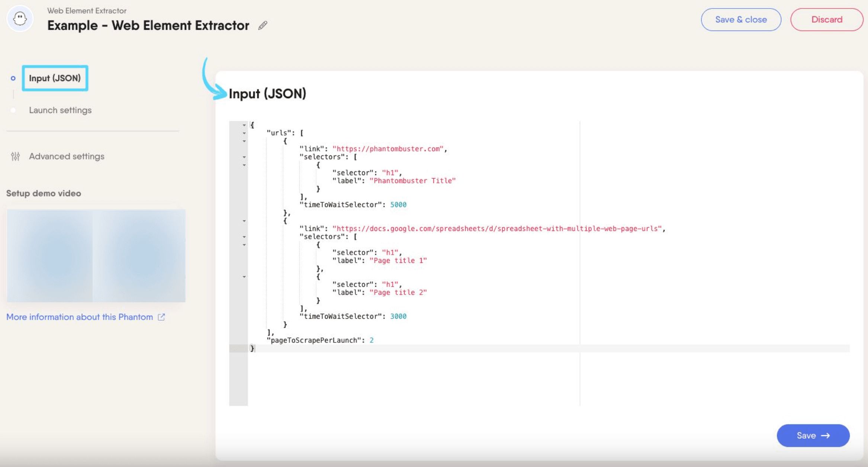
Task: Click the 3000 timeToWaitSelector value
Action: coord(398,316)
